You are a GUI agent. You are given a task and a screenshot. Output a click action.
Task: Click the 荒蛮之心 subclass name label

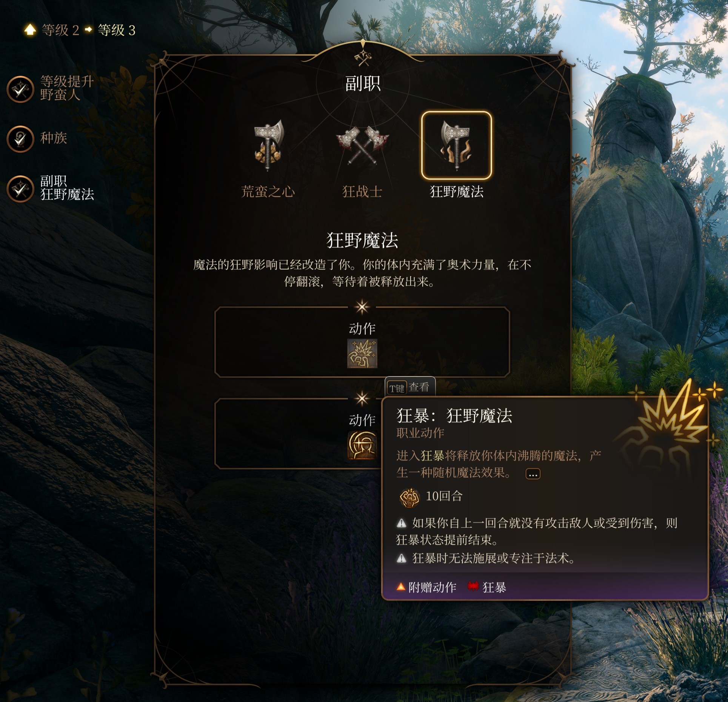point(268,192)
